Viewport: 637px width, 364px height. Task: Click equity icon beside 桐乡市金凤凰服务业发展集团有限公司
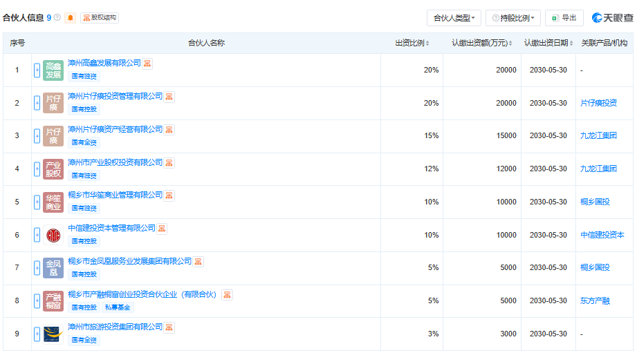[x=199, y=262]
